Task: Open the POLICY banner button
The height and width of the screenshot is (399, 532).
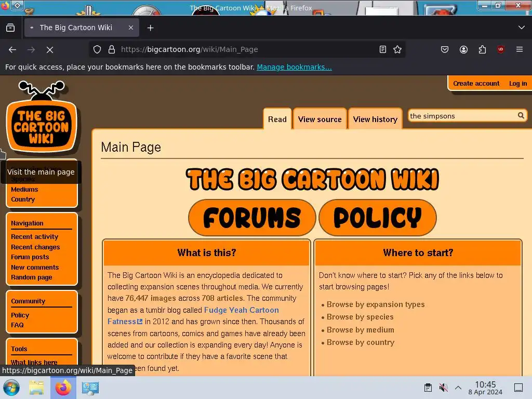Action: pos(378,218)
